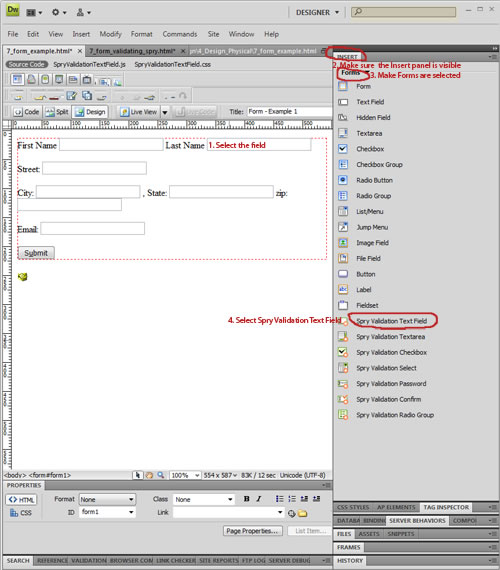Select the Last Name text field

[x=259, y=145]
